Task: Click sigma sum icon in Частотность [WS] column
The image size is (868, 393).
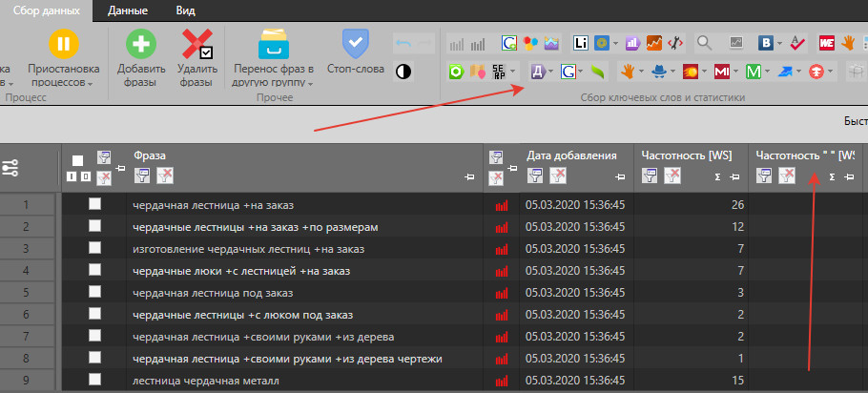Action: coord(717,177)
